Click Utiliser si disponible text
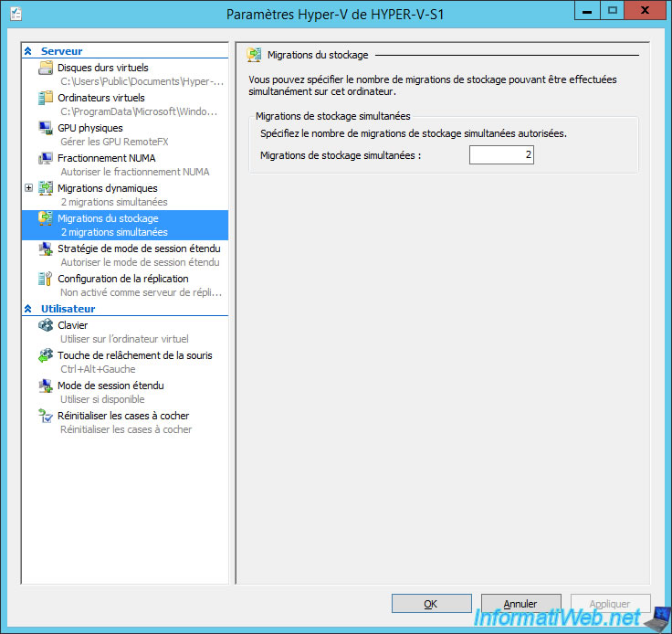The height and width of the screenshot is (634, 672). coord(102,399)
